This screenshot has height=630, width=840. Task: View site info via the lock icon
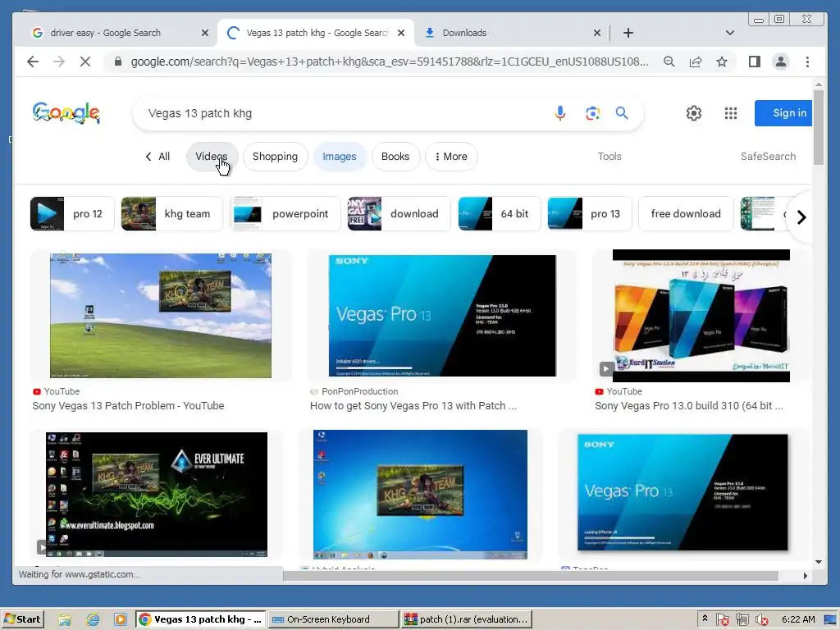coord(118,62)
